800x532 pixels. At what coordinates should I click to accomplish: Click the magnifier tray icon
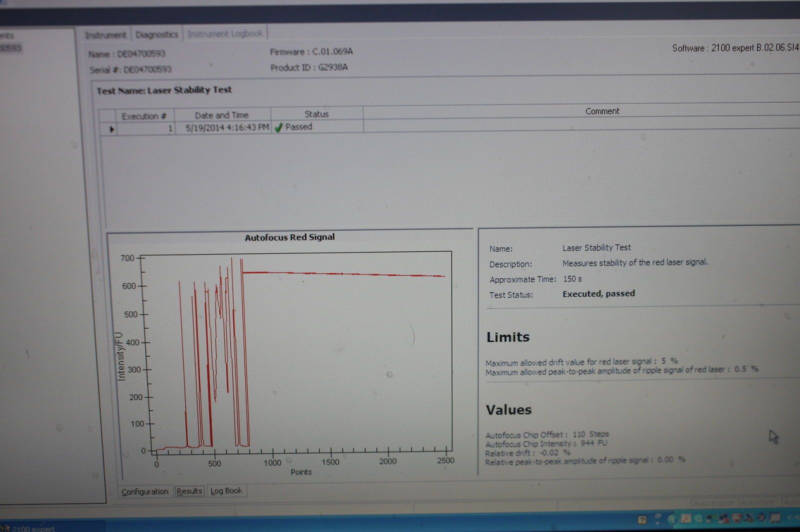point(698,518)
